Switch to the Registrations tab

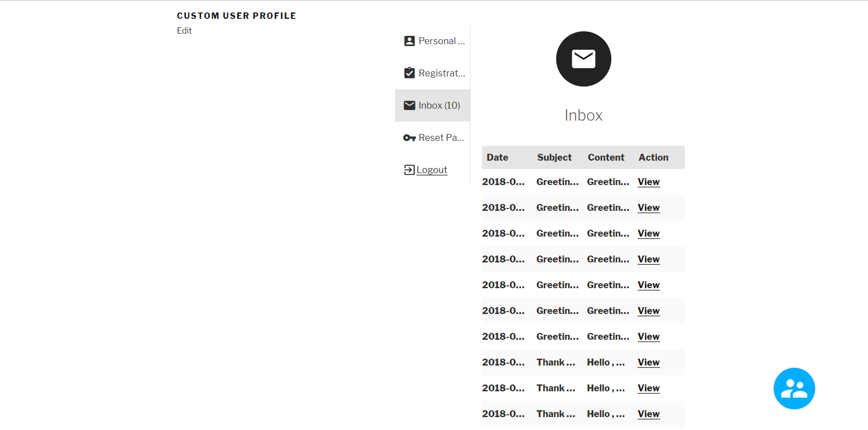(442, 73)
